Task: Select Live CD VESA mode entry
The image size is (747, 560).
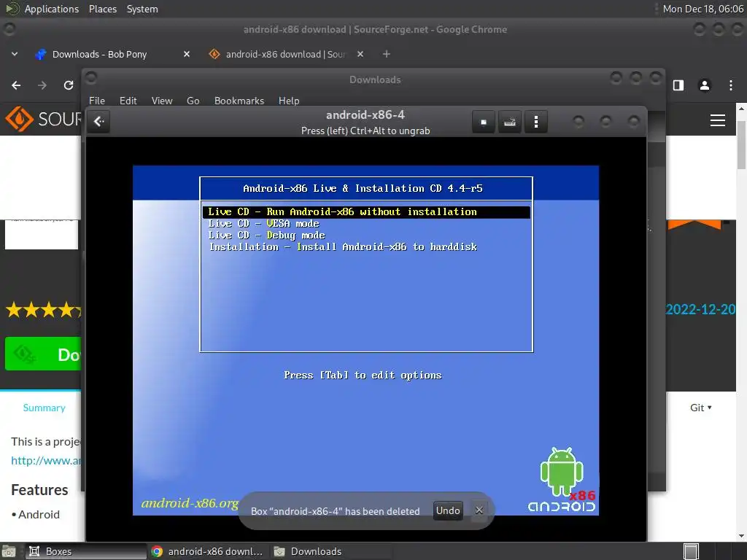Action: click(x=263, y=224)
